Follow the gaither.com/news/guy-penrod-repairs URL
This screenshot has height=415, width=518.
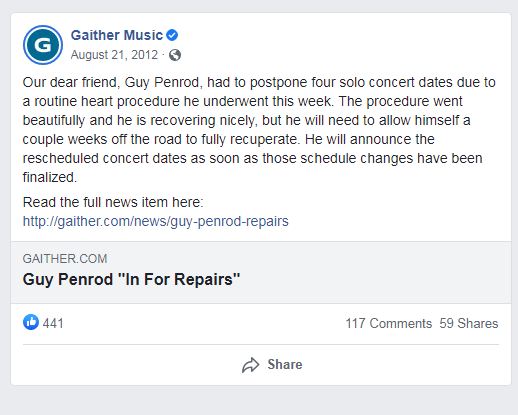pos(156,221)
